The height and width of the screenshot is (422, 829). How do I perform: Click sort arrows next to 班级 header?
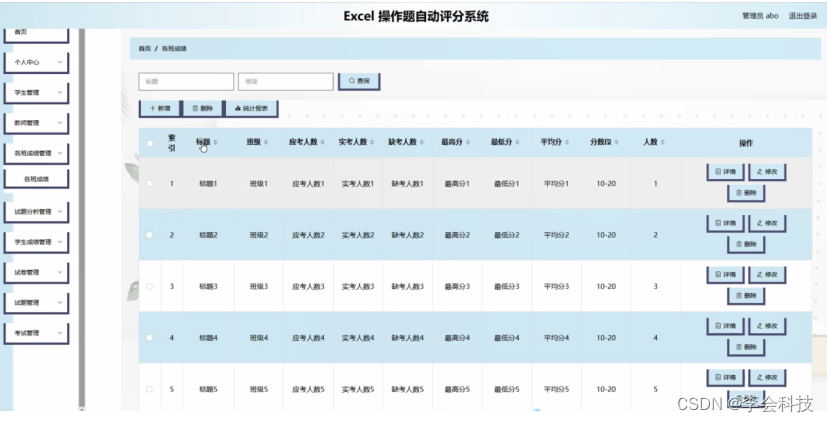click(x=265, y=142)
